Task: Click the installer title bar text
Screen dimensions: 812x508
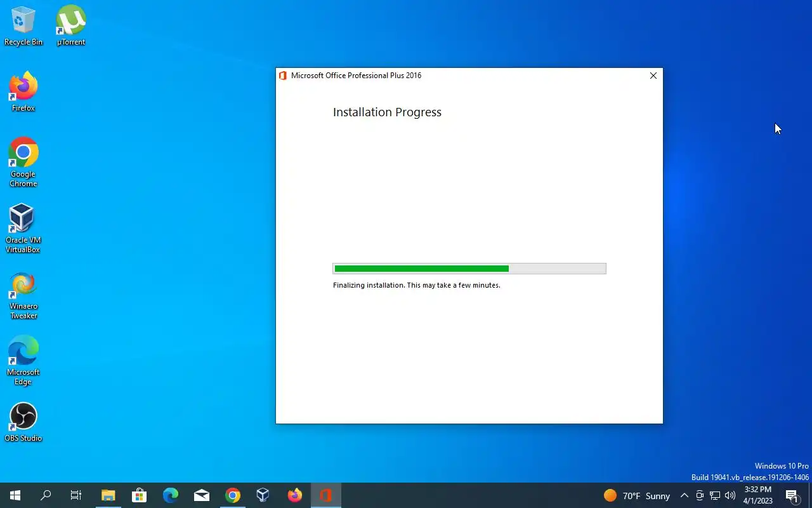Action: (x=356, y=76)
